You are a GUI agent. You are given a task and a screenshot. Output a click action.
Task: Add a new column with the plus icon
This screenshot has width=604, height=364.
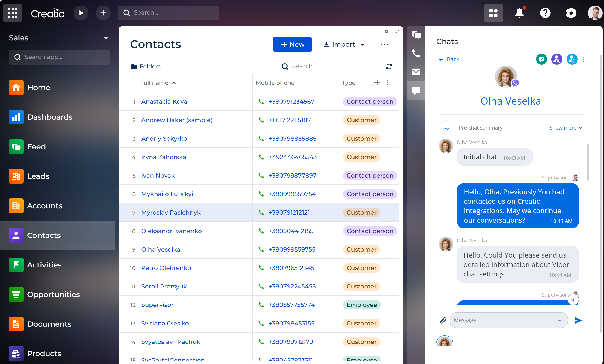(377, 83)
